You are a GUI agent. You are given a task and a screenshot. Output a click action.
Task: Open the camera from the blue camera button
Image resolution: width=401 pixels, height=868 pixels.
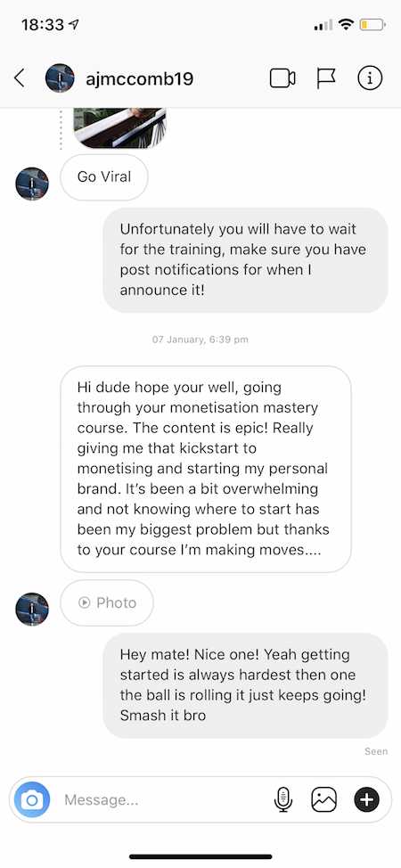[32, 800]
